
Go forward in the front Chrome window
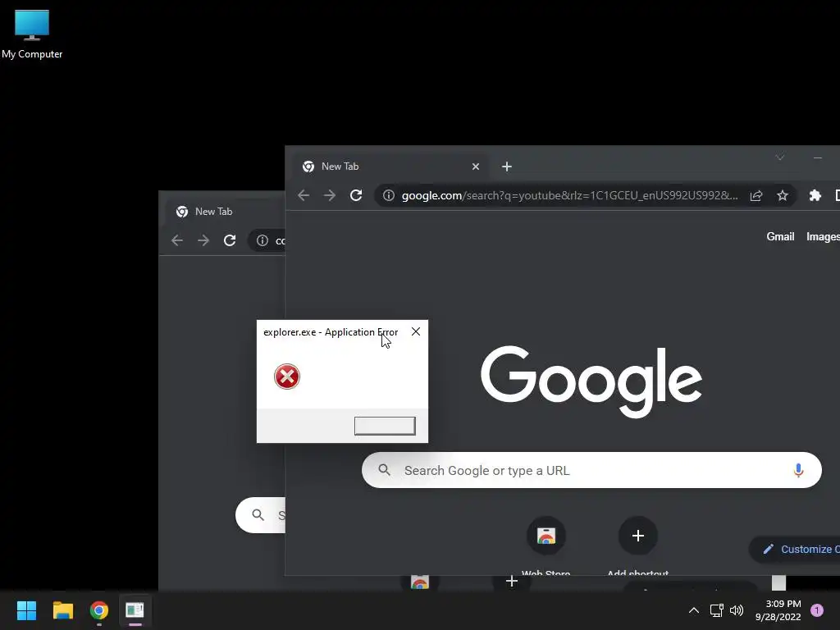click(330, 195)
